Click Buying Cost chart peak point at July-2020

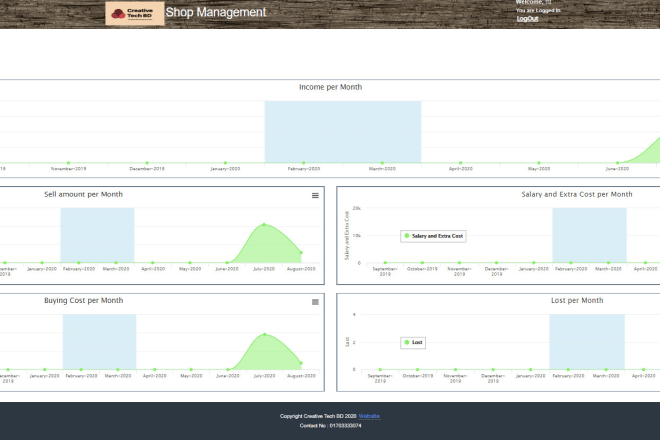point(265,334)
